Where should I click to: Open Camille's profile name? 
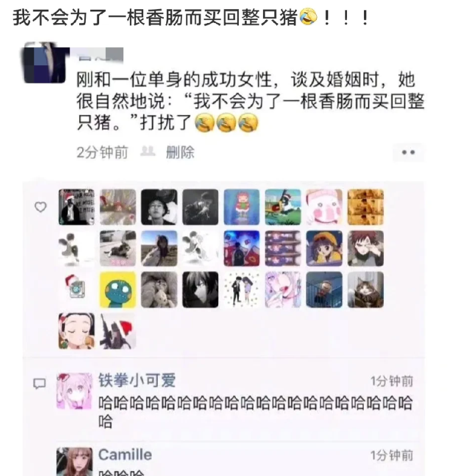click(x=125, y=455)
